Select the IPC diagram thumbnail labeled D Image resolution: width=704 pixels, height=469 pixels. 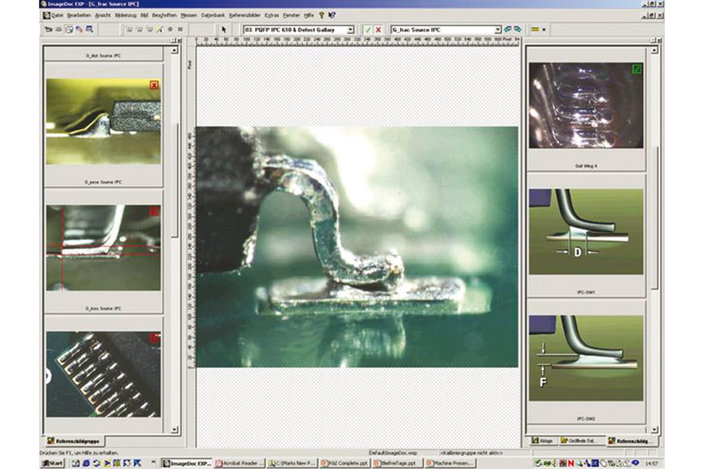click(x=586, y=232)
